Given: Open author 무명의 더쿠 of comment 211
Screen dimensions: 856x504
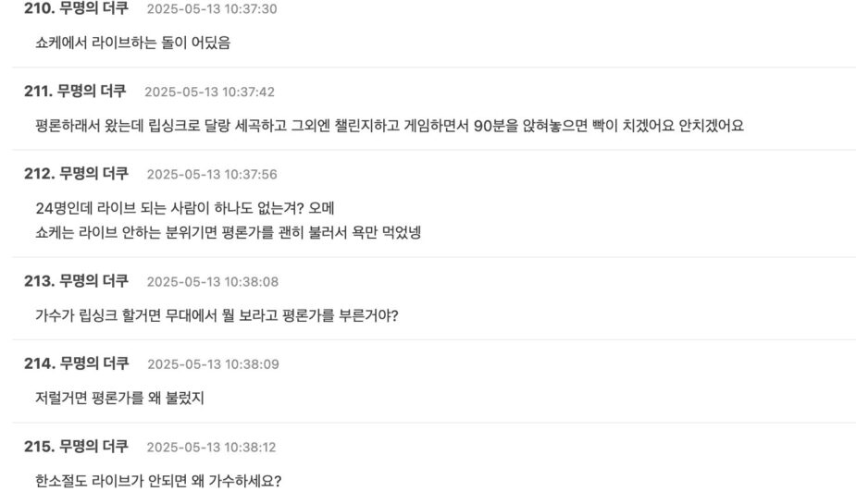Looking at the screenshot, I should pyautogui.click(x=93, y=92).
